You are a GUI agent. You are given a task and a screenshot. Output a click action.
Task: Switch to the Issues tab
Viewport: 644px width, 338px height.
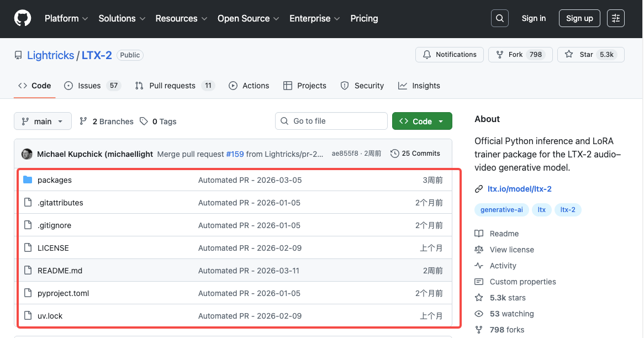point(92,86)
